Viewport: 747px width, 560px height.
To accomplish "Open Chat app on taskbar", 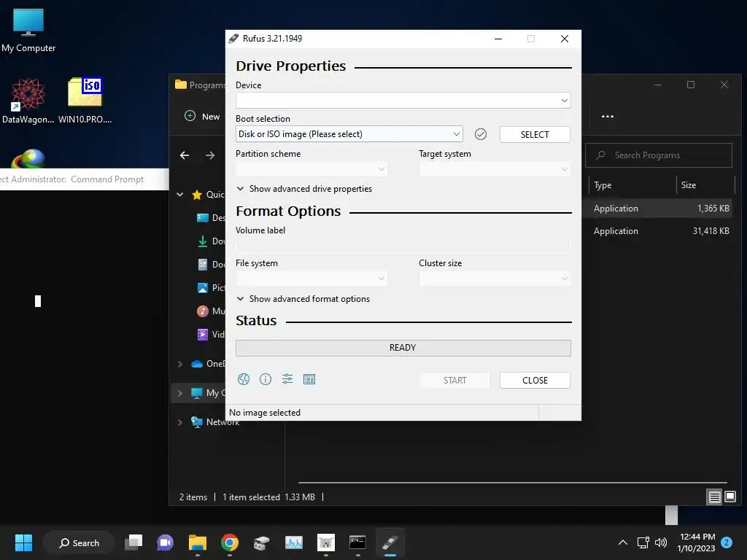I will [x=166, y=542].
